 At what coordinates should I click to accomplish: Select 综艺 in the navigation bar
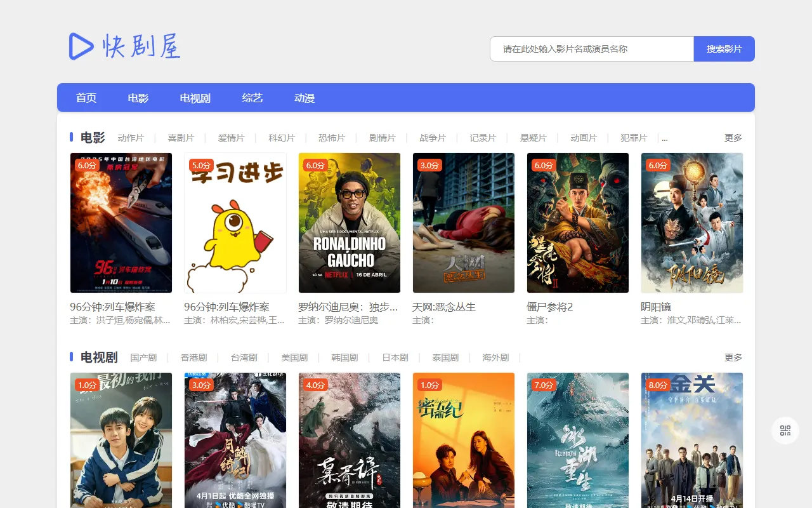click(x=252, y=98)
